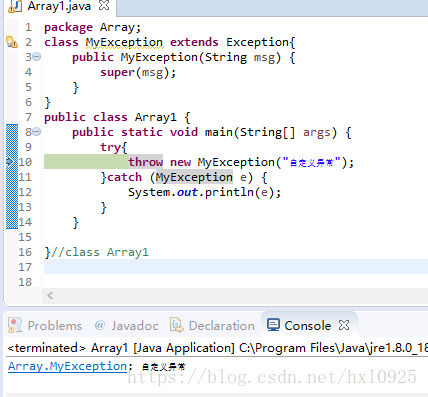Image resolution: width=428 pixels, height=397 pixels.
Task: Click the Declaration tab icon
Action: tap(177, 325)
